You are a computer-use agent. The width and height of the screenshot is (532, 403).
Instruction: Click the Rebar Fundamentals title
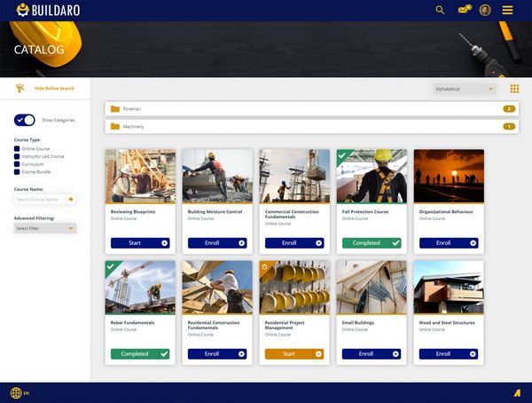point(132,323)
